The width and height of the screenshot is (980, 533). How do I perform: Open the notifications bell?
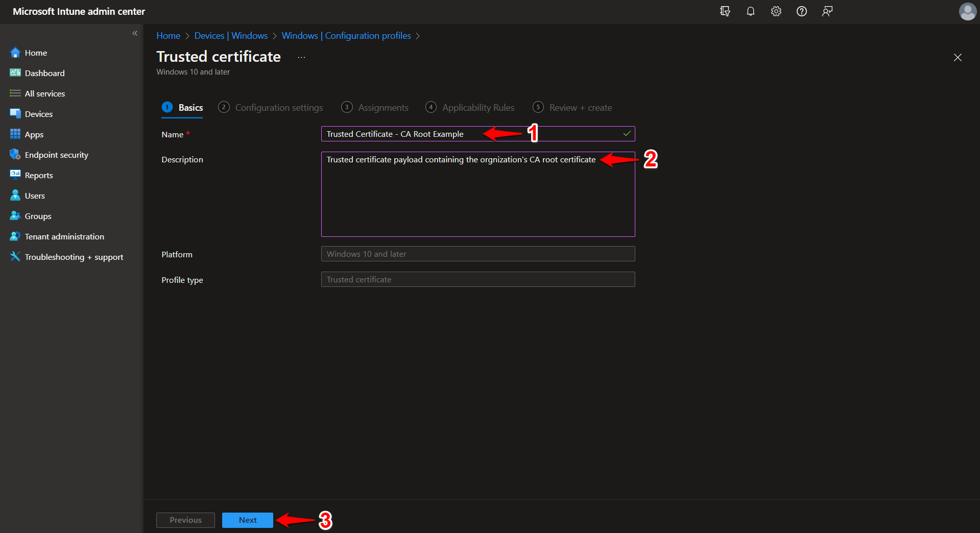point(750,11)
